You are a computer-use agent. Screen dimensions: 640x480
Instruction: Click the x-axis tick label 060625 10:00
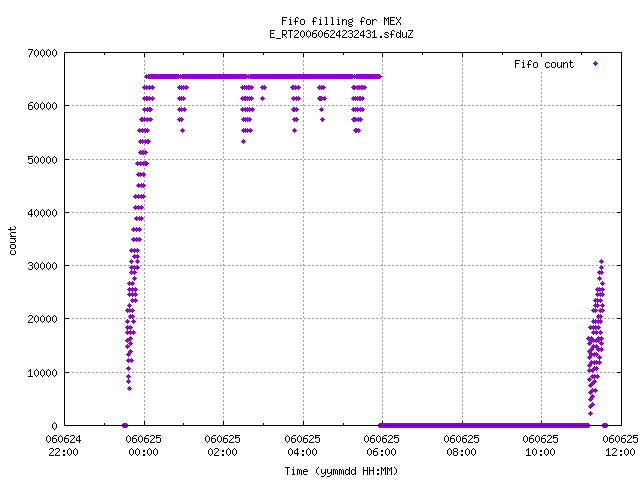540,445
